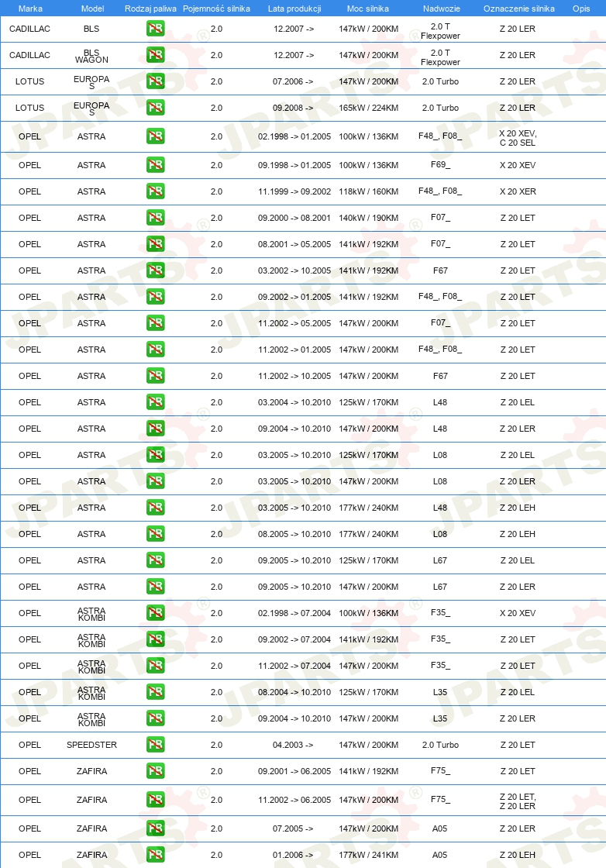This screenshot has height=868, width=606.
Task: Click the Opis column header
Action: pyautogui.click(x=581, y=9)
